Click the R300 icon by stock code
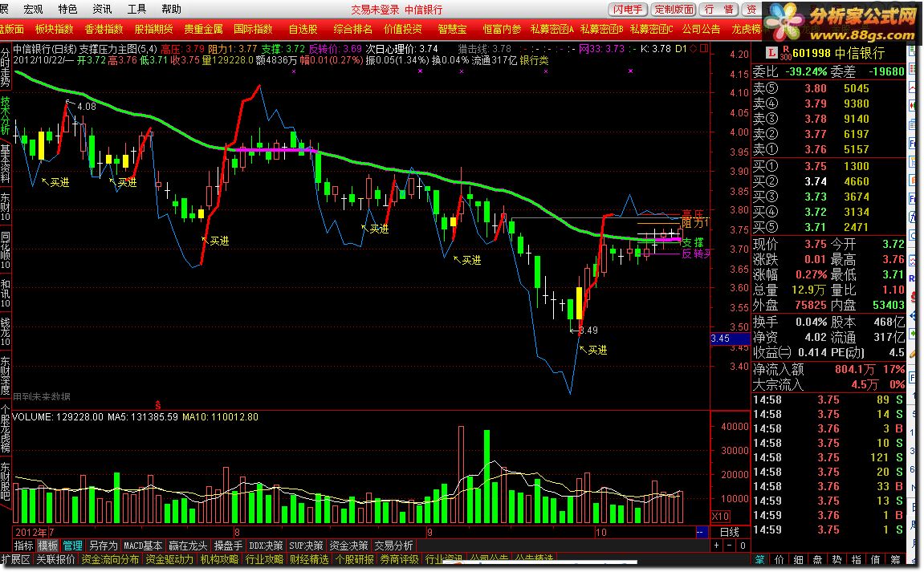The width and height of the screenshot is (924, 572). 785,53
